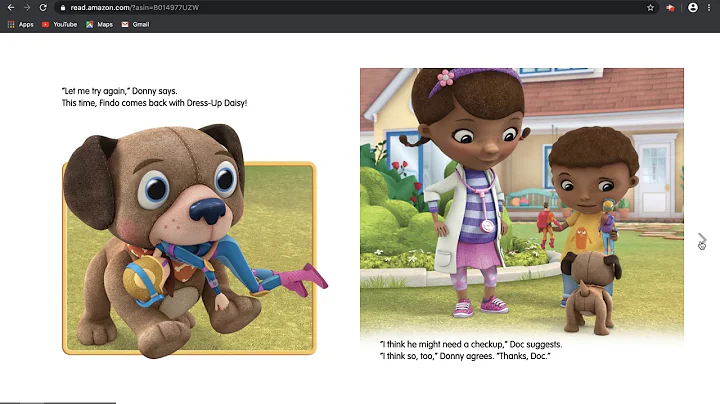Bookmark this page with the star icon
Viewport: 720px width, 404px height.
click(x=650, y=8)
